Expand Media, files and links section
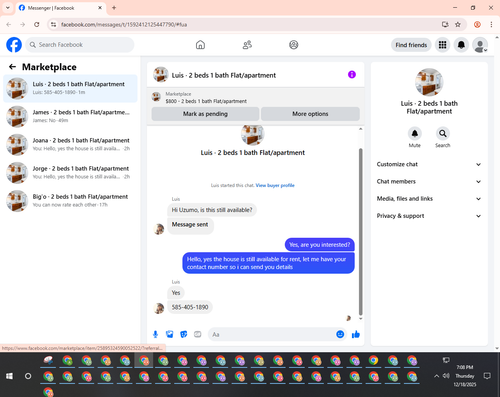 click(429, 199)
